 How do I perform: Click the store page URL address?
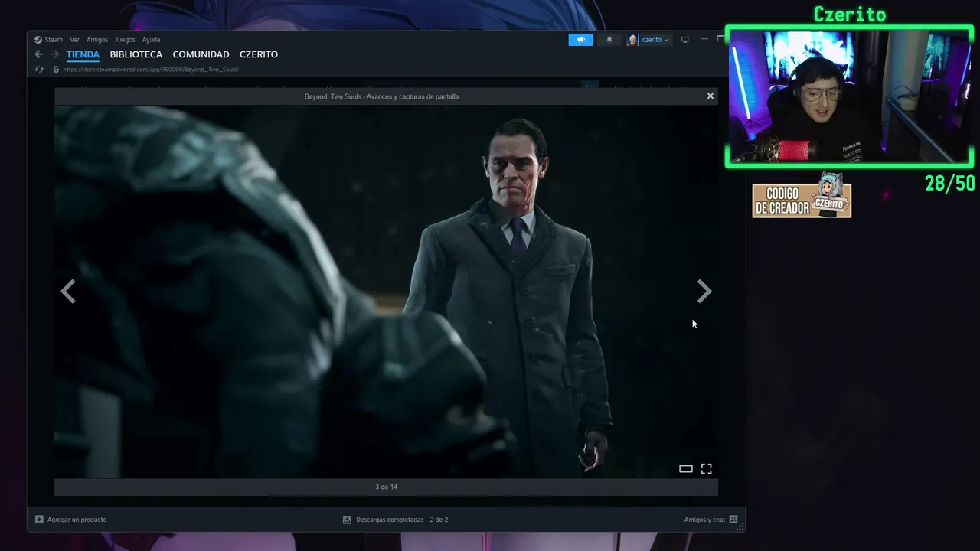151,70
